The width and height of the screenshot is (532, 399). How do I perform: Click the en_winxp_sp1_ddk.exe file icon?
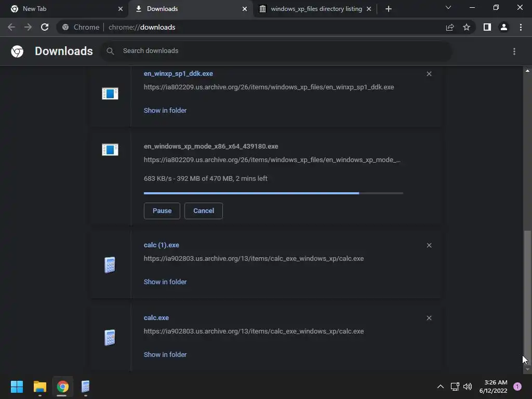click(x=110, y=94)
